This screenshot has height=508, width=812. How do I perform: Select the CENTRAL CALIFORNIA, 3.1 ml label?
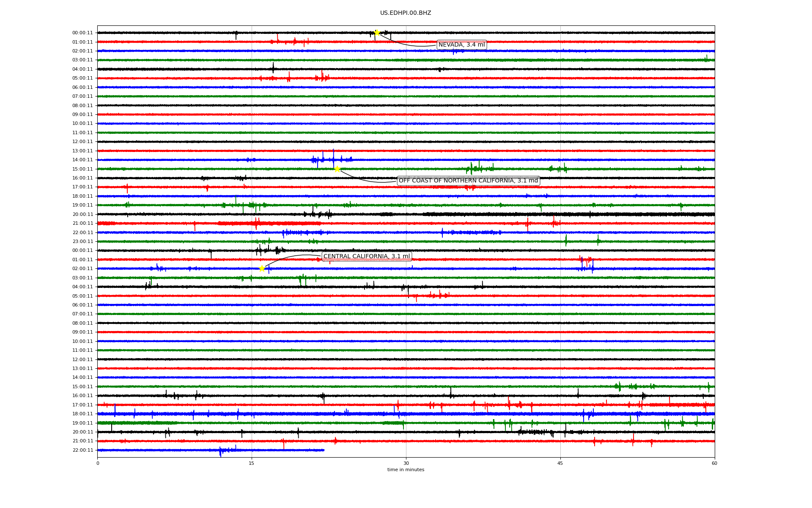367,257
